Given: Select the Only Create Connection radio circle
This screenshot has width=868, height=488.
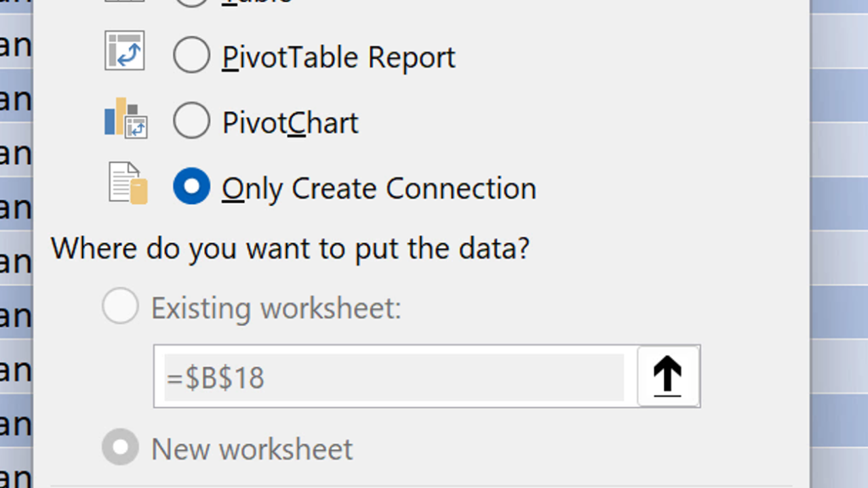Looking at the screenshot, I should 191,186.
